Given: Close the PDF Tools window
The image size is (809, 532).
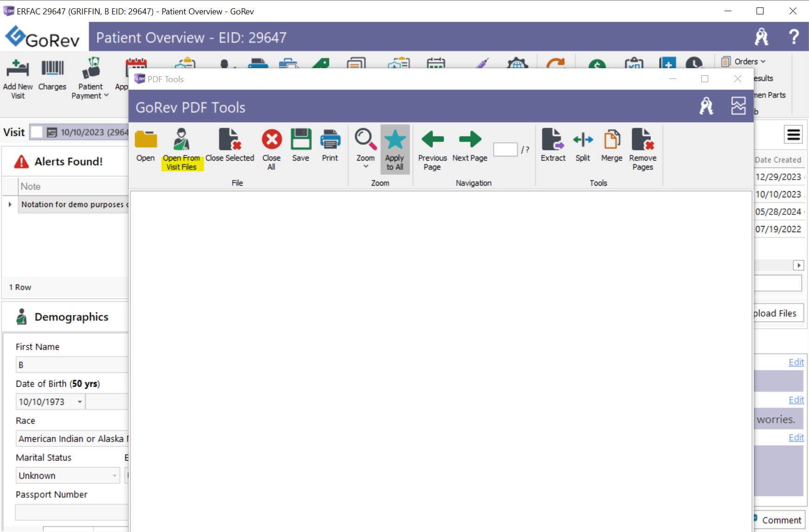Looking at the screenshot, I should point(738,79).
